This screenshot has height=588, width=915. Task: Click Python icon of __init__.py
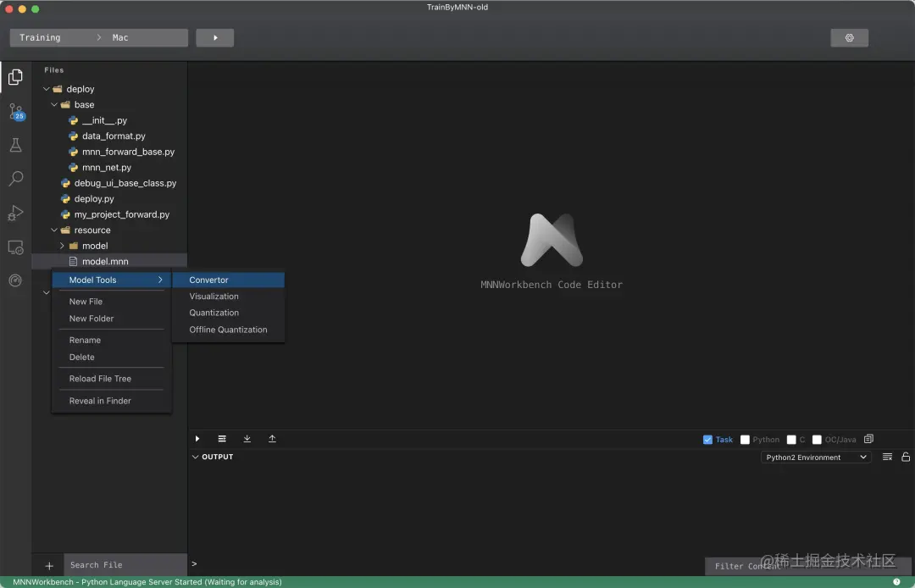pyautogui.click(x=73, y=120)
